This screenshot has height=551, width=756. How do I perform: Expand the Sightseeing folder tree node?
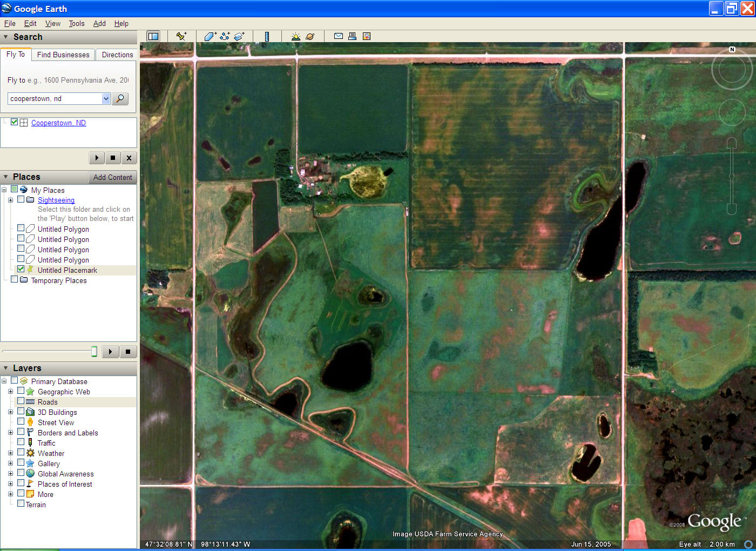pos(10,200)
